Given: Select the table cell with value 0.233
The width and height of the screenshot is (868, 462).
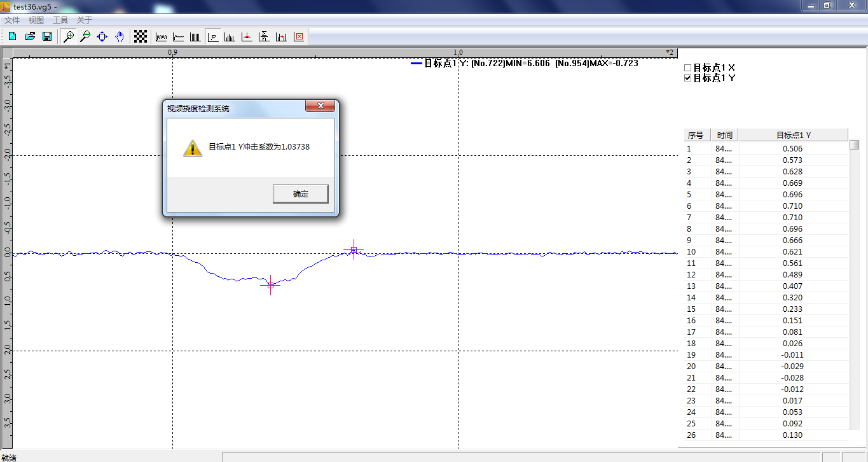Looking at the screenshot, I should [793, 309].
